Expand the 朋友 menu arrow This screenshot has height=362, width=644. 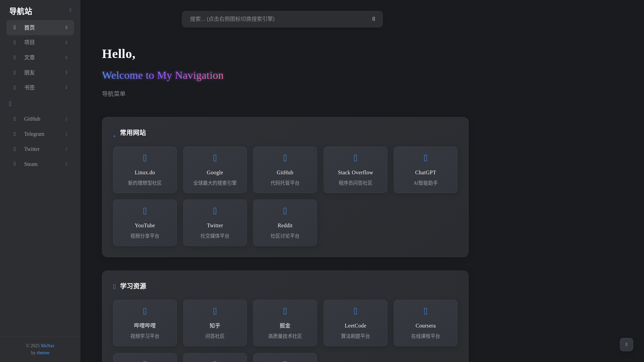point(66,72)
